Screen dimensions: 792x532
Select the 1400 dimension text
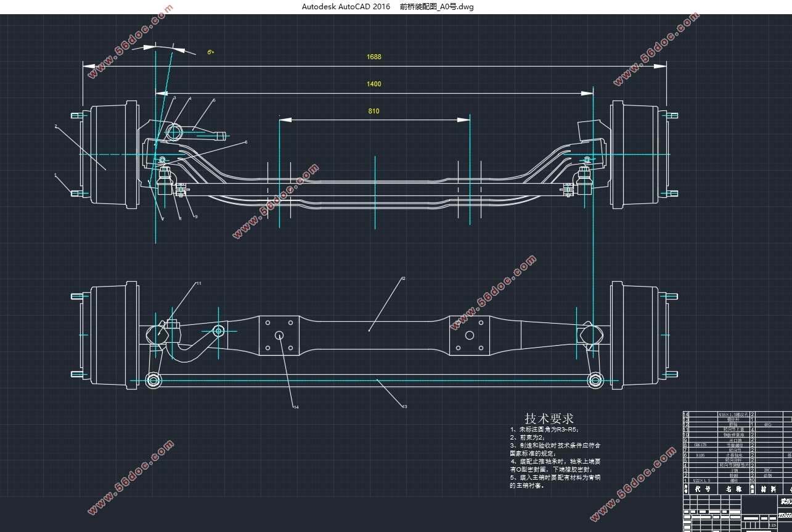pos(374,84)
